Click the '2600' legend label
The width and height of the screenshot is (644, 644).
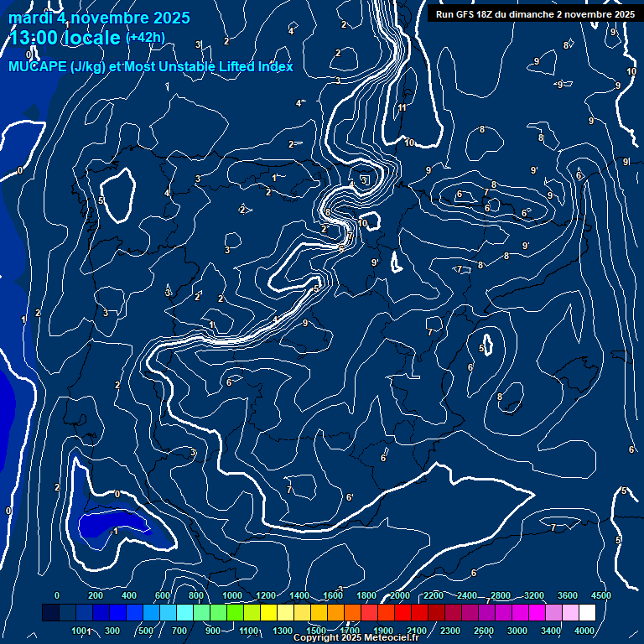coord(483,631)
